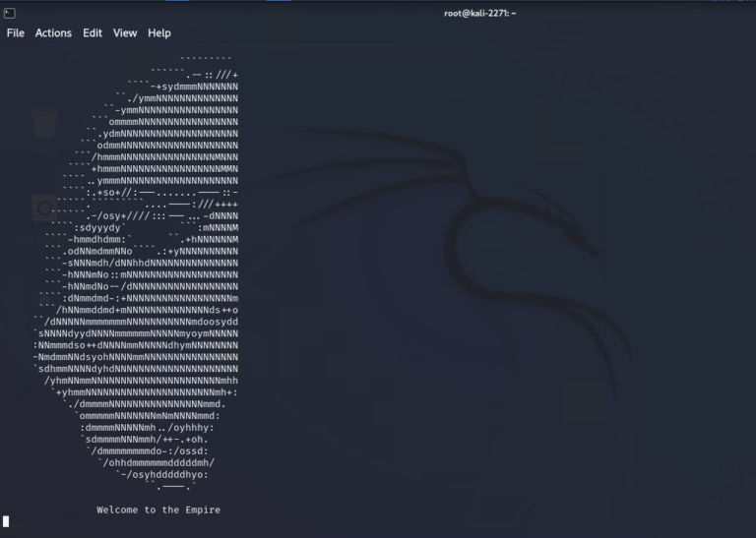Click the "Welcome to the Empire" text

click(158, 509)
